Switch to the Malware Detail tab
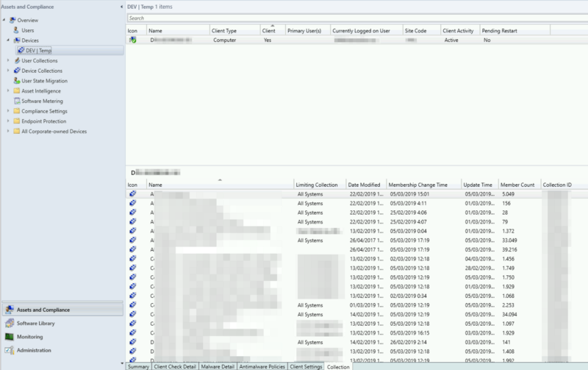The width and height of the screenshot is (588, 370). coord(218,366)
